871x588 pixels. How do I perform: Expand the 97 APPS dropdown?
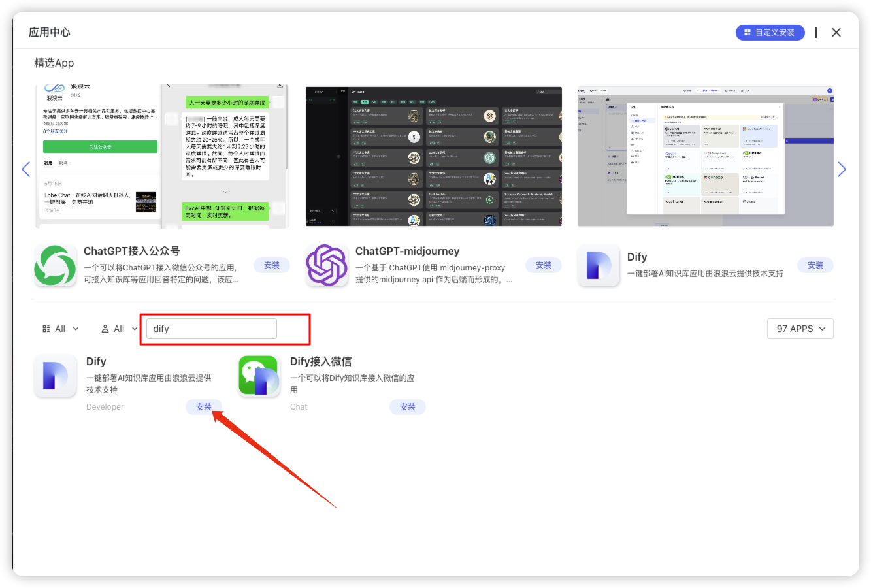(800, 329)
